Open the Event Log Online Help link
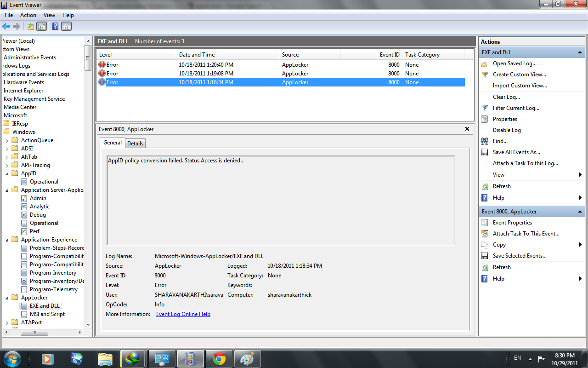This screenshot has width=588, height=368. 183,314
